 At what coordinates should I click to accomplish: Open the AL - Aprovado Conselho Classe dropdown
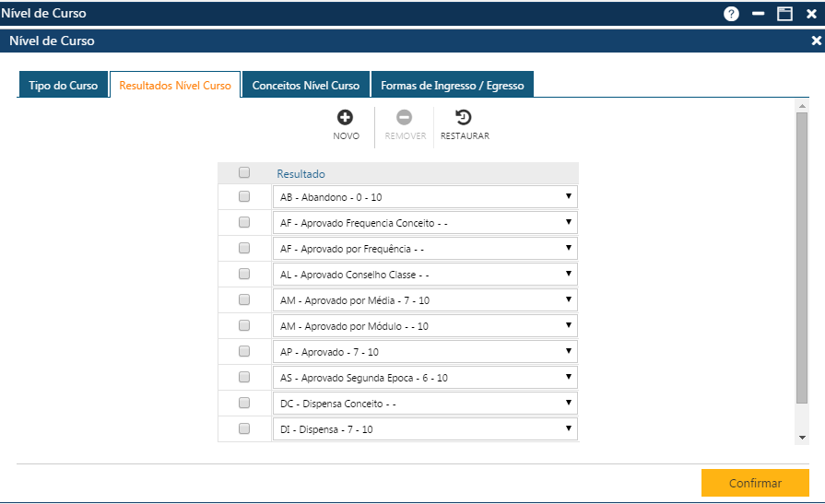[x=425, y=275]
